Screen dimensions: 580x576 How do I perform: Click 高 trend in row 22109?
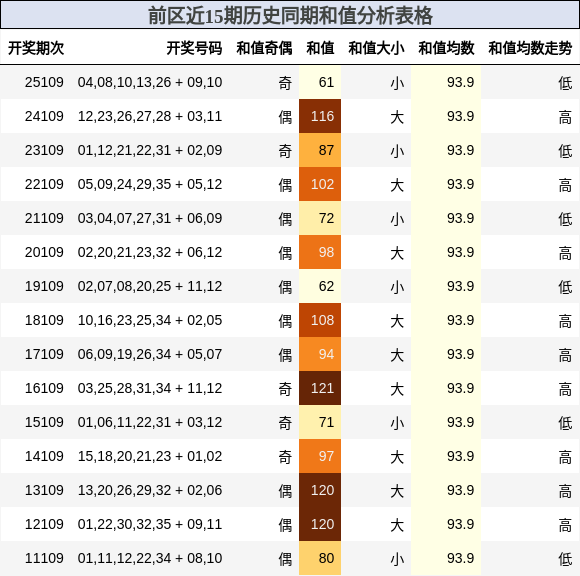click(x=565, y=185)
